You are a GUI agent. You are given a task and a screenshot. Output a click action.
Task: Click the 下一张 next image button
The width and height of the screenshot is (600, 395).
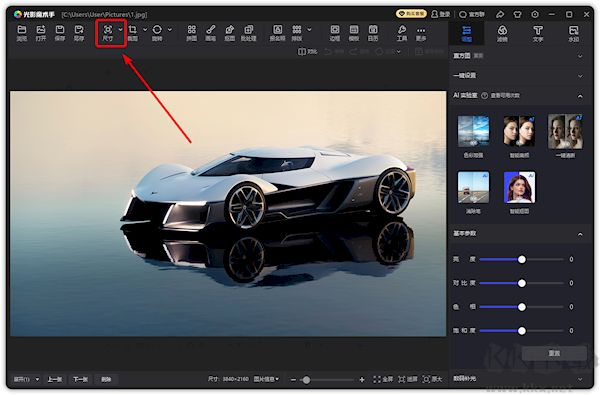coord(80,379)
